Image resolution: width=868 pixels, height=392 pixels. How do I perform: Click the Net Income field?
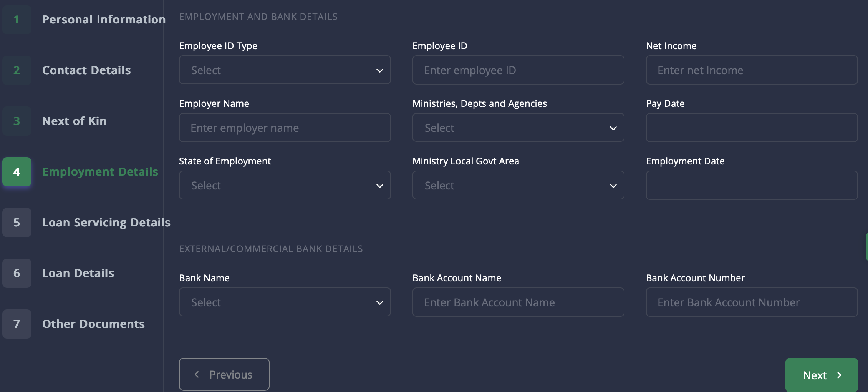click(752, 70)
